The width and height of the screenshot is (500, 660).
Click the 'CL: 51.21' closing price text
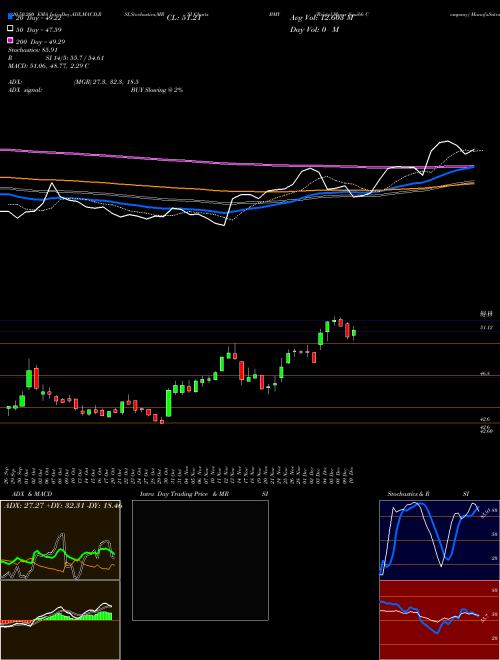184,18
